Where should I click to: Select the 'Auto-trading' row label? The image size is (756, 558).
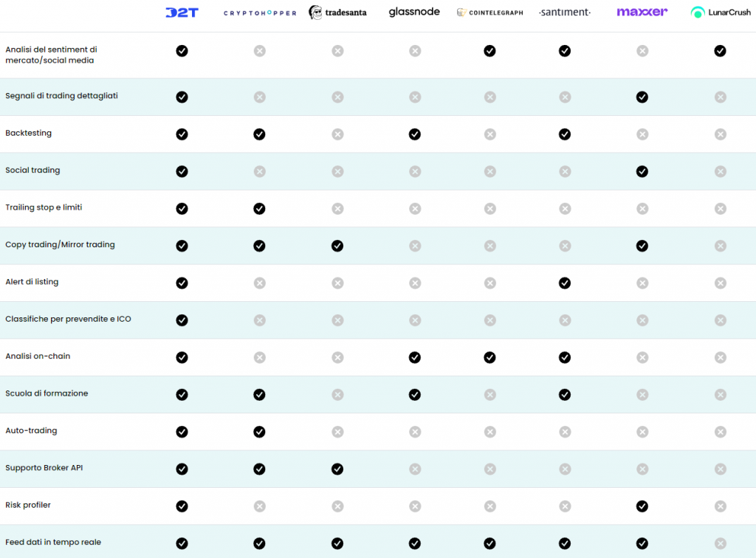click(x=31, y=431)
